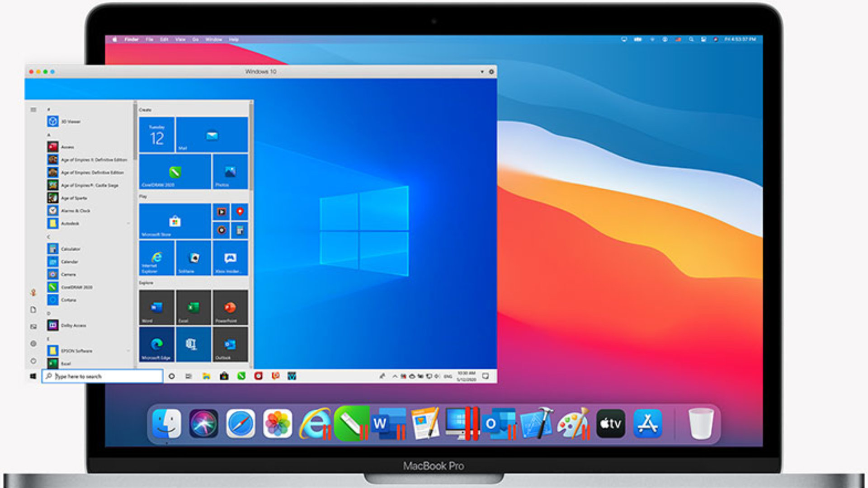Launch the PowerPoint tile under Explore
This screenshot has width=868, height=488.
pos(230,307)
